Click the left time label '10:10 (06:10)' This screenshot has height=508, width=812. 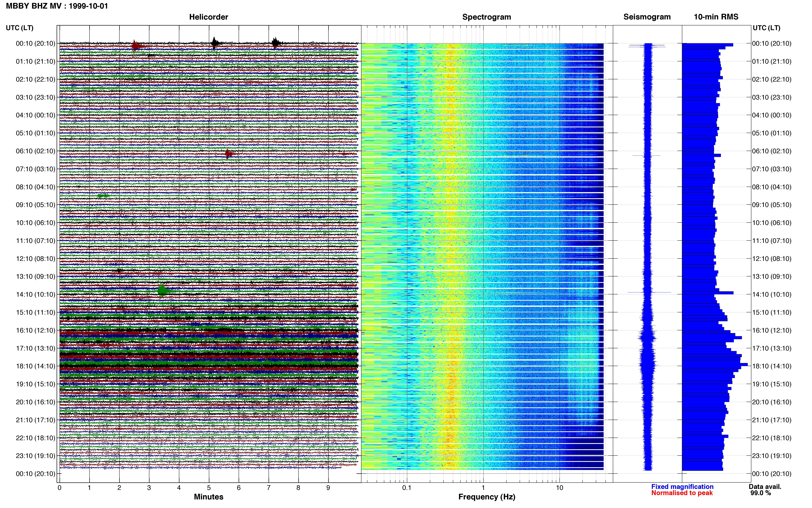(x=36, y=223)
